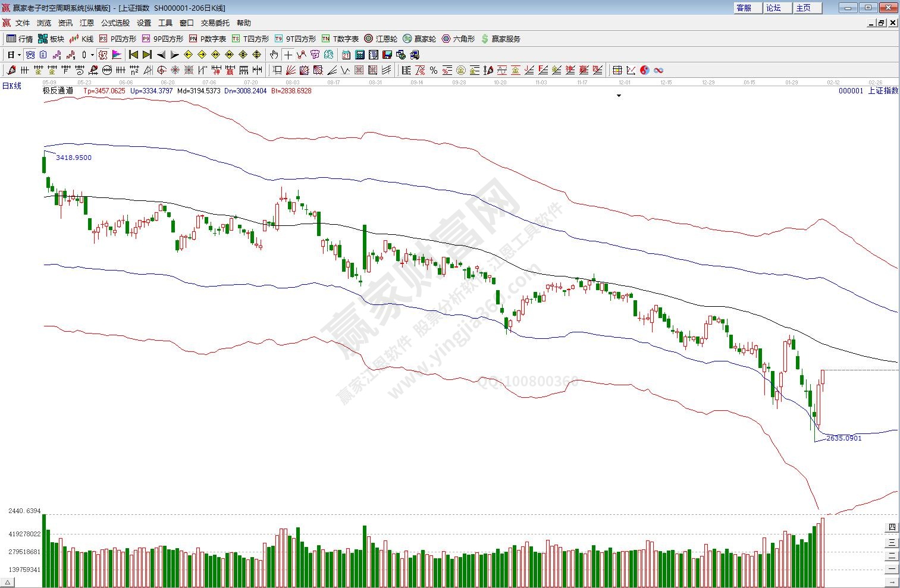
Task: Click the 论坛 forum button
Action: tap(774, 8)
